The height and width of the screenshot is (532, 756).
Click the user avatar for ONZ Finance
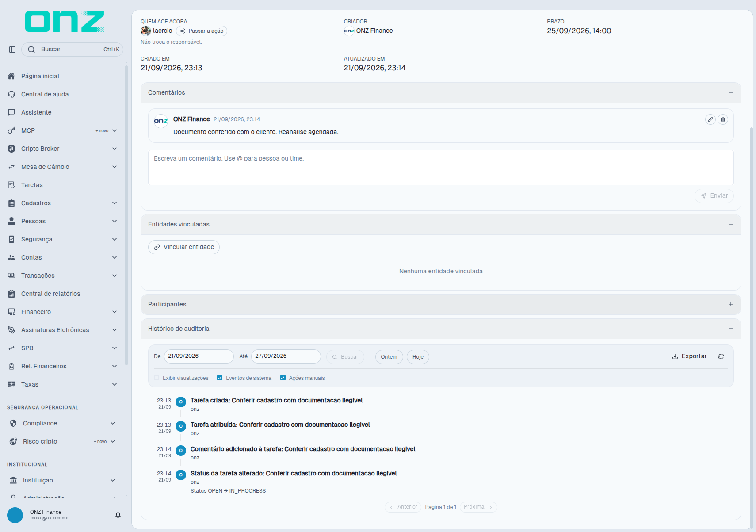pyautogui.click(x=15, y=515)
